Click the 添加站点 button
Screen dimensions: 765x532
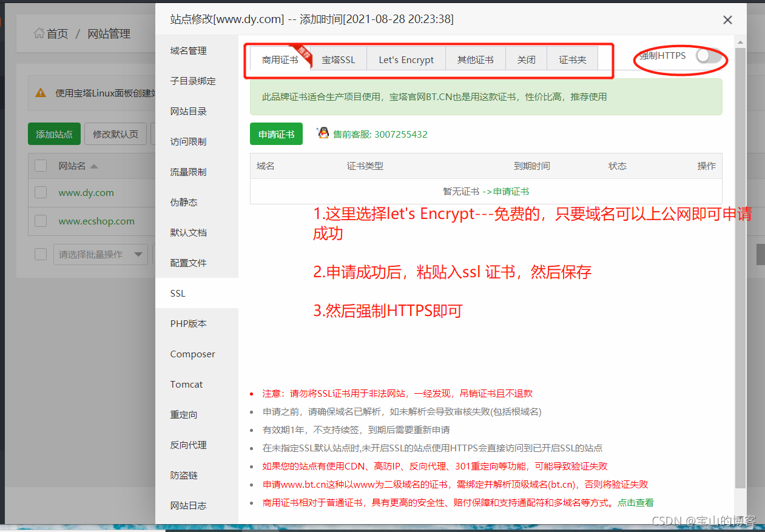(x=54, y=134)
